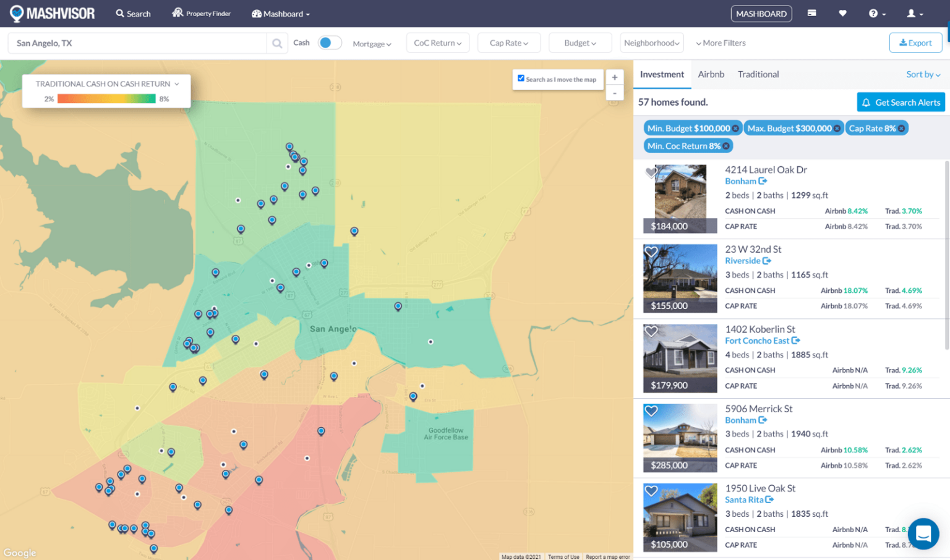The width and height of the screenshot is (950, 560).
Task: Enable the Cash payment toggle
Action: [329, 43]
